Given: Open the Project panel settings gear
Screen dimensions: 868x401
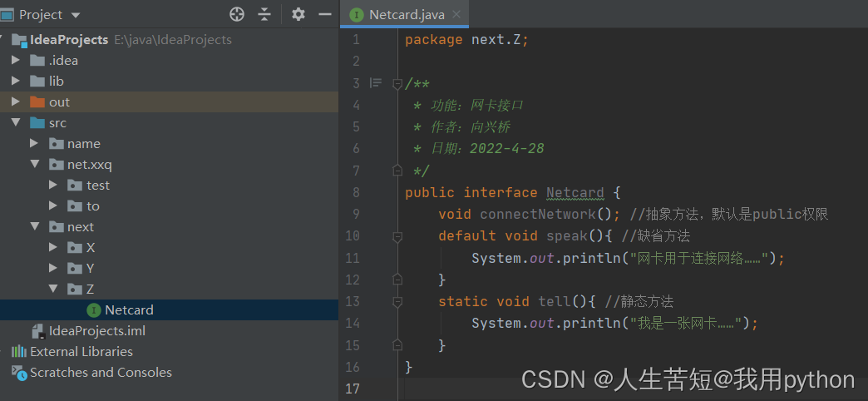Looking at the screenshot, I should click(298, 14).
